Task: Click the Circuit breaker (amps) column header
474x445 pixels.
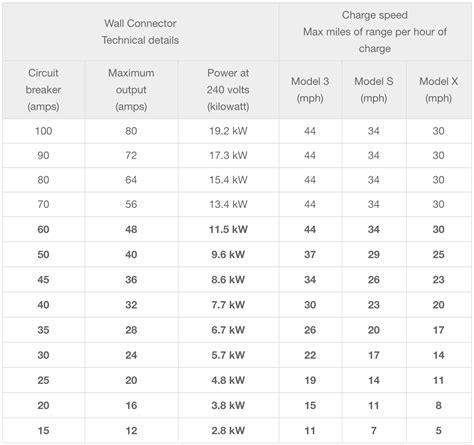Action: 43,90
